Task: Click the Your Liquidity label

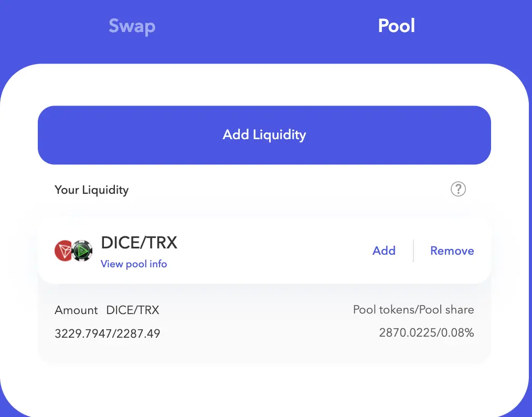Action: pyautogui.click(x=92, y=190)
